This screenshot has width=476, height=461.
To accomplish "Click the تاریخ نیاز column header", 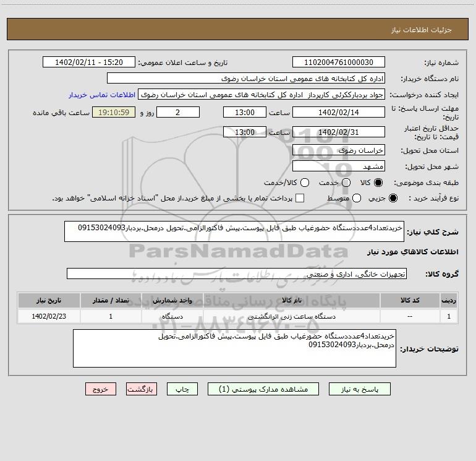I will (x=49, y=300).
